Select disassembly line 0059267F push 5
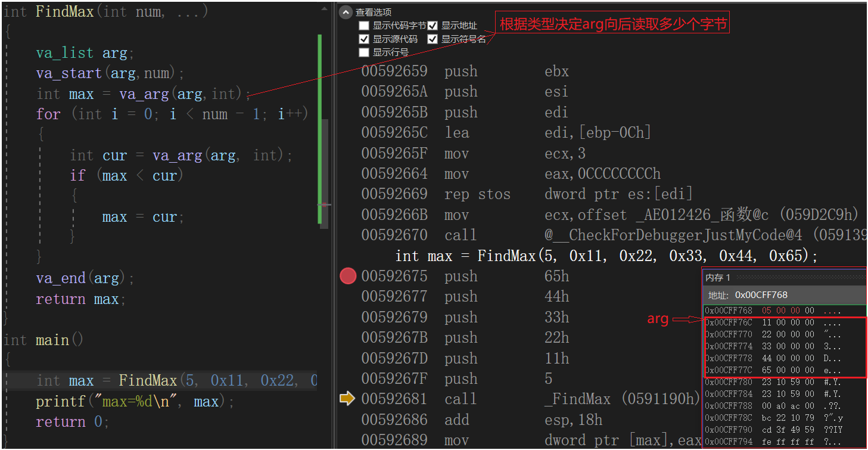Screen dimensions: 868x450 [x=458, y=378]
